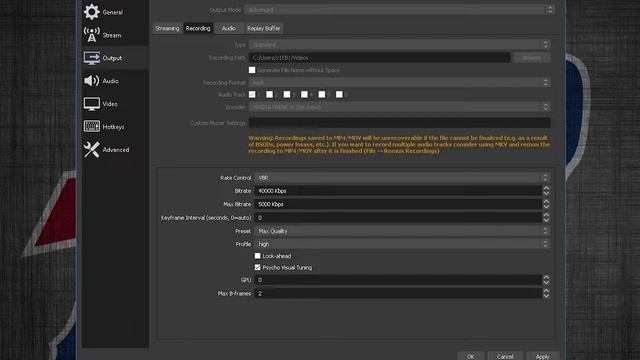Image resolution: width=640 pixels, height=360 pixels.
Task: Click the GPU stepper arrows
Action: pyautogui.click(x=546, y=280)
